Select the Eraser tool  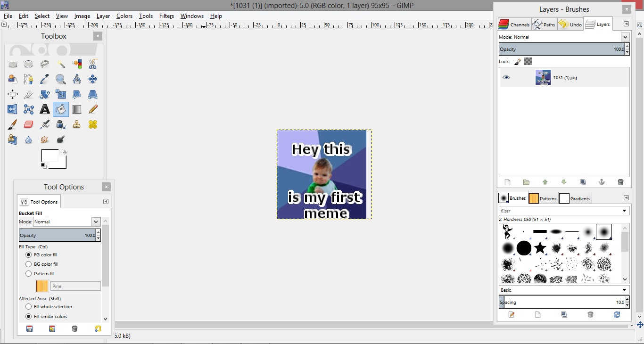click(29, 124)
